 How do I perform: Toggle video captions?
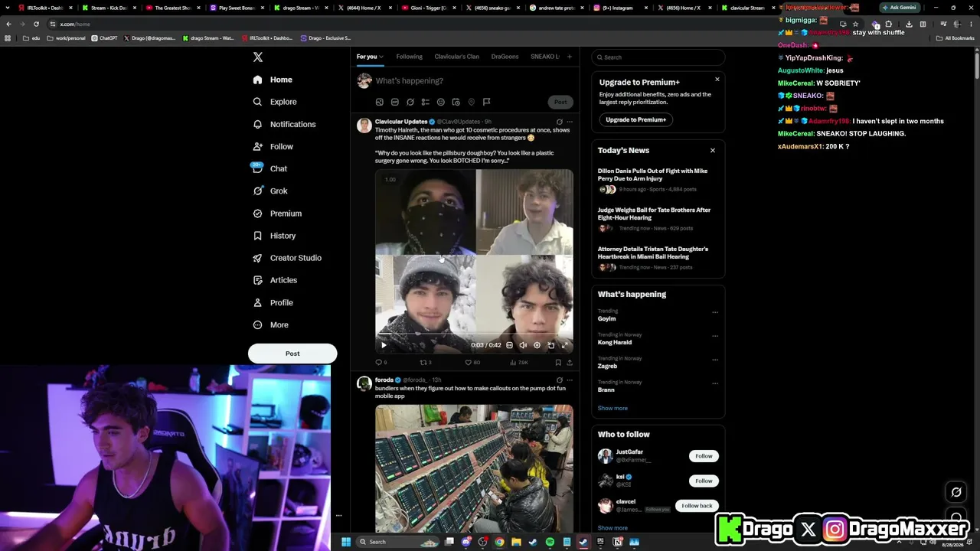tap(509, 345)
